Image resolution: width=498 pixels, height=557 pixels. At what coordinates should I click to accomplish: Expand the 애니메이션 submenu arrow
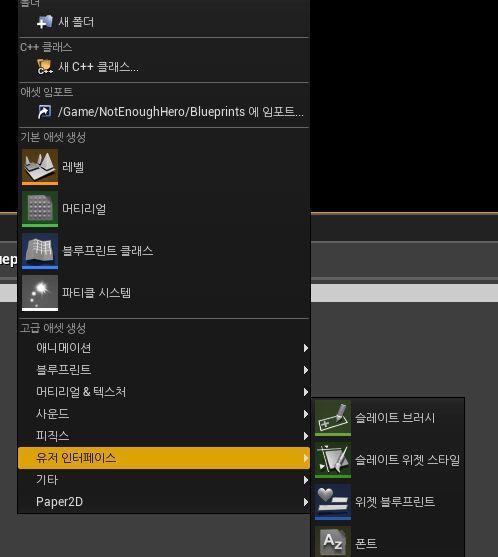point(306,348)
